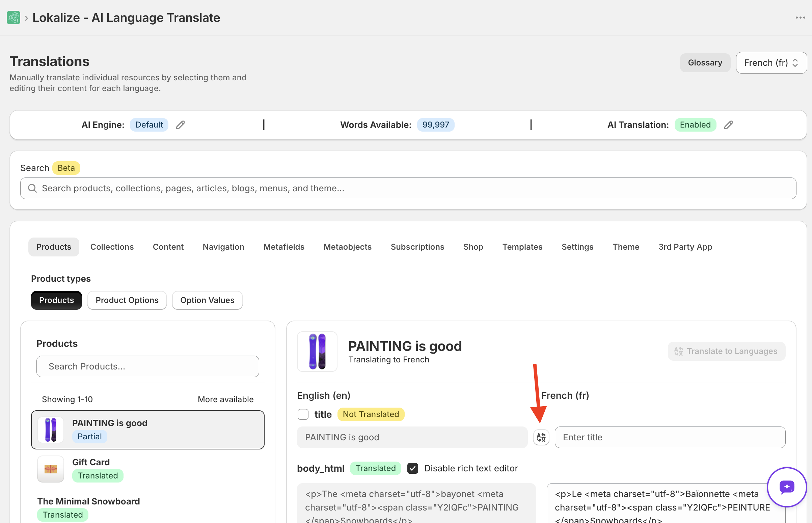Open the AI chat assistant bubble
Screen dimensions: 812x523
coord(787,487)
